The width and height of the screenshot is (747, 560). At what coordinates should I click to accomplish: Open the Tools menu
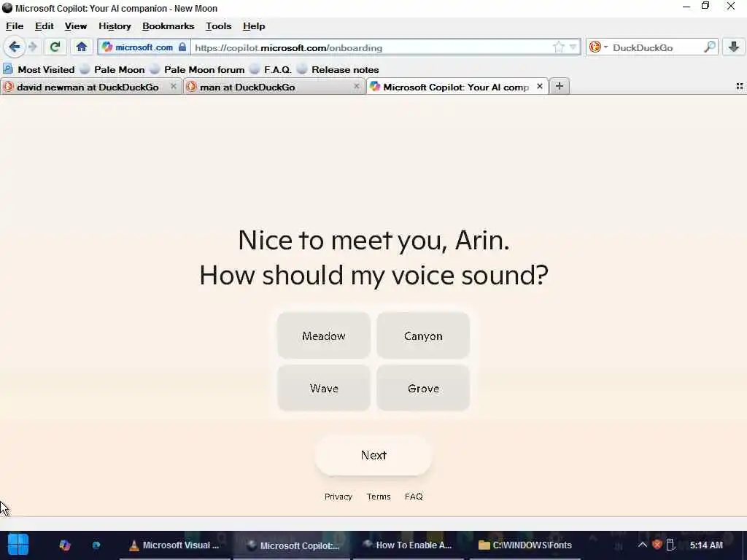coord(219,26)
